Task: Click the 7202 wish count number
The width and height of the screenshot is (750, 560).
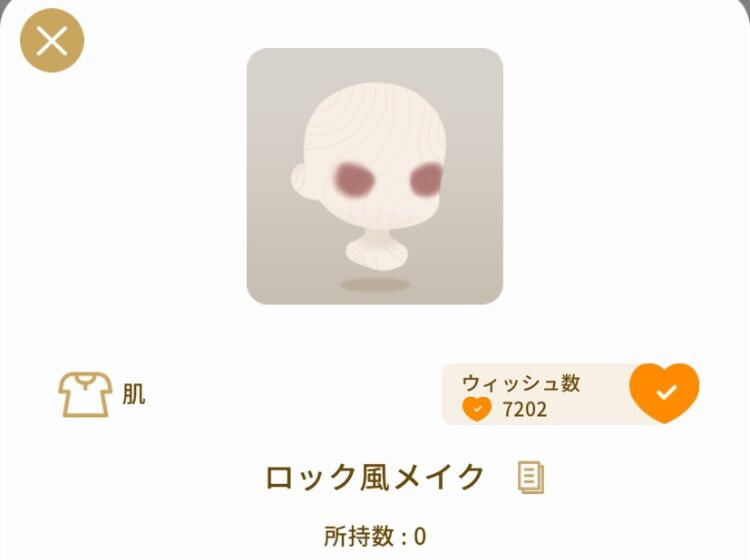Action: (525, 410)
